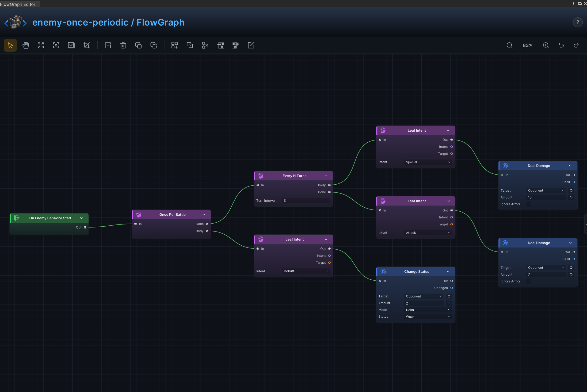The width and height of the screenshot is (587, 392).
Task: Open Target dropdown on 7-damage Deal Damage
Action: click(x=546, y=267)
